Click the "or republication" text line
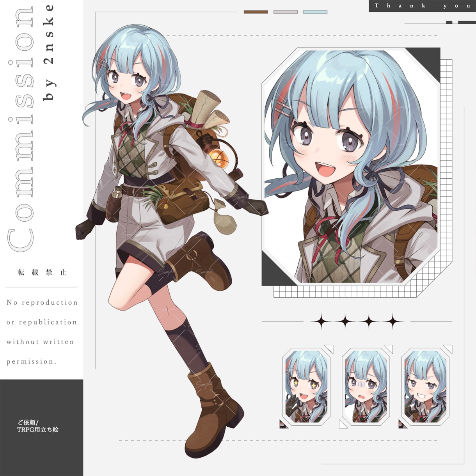The width and height of the screenshot is (476, 476). click(x=42, y=322)
